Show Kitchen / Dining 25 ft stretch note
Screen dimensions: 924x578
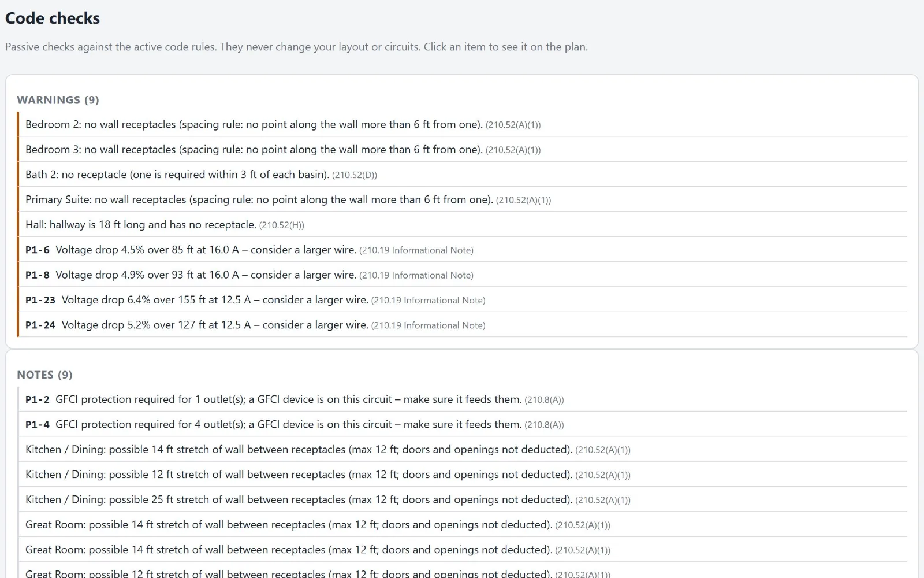[x=462, y=499]
